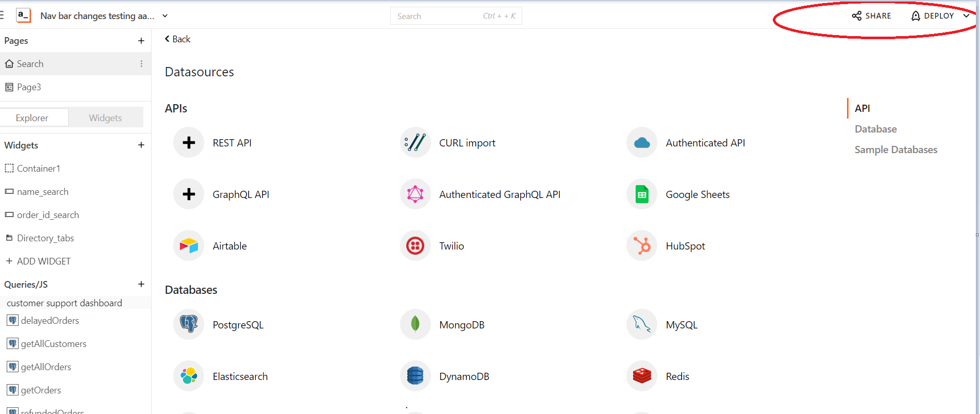
Task: Click the DynamoDB icon
Action: point(415,376)
